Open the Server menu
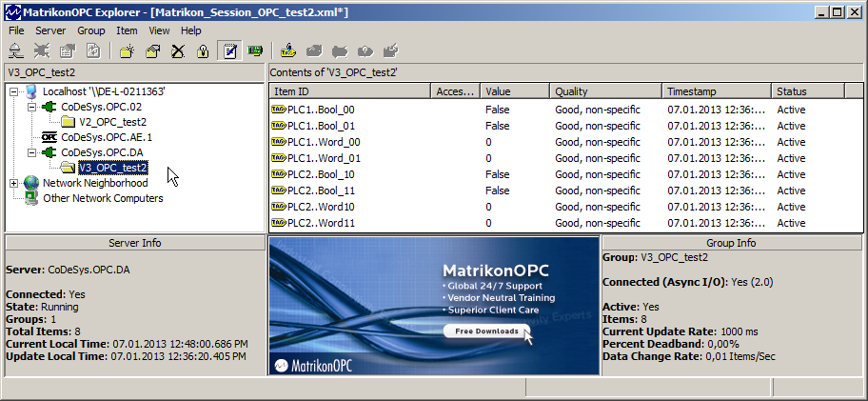Viewport: 868px width, 401px height. click(x=50, y=30)
